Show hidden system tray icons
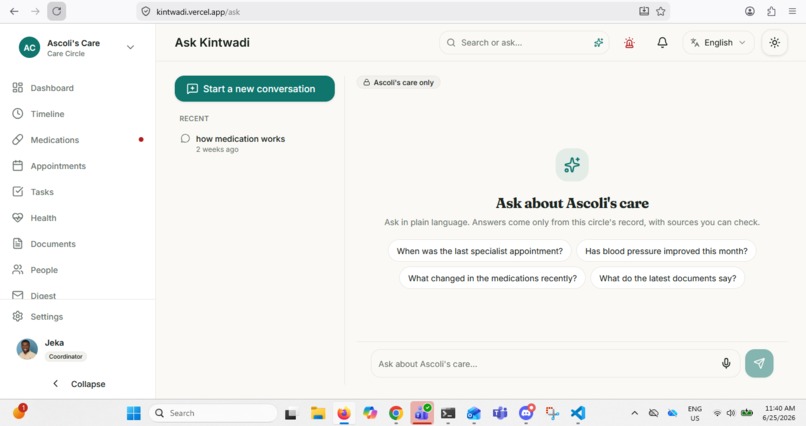Screen dimensions: 806x426 (x=635, y=413)
